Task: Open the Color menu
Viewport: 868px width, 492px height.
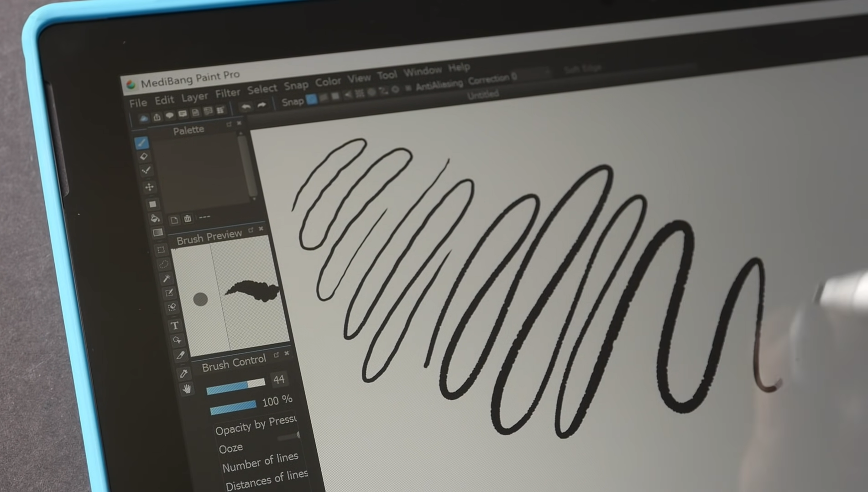Action: point(328,82)
